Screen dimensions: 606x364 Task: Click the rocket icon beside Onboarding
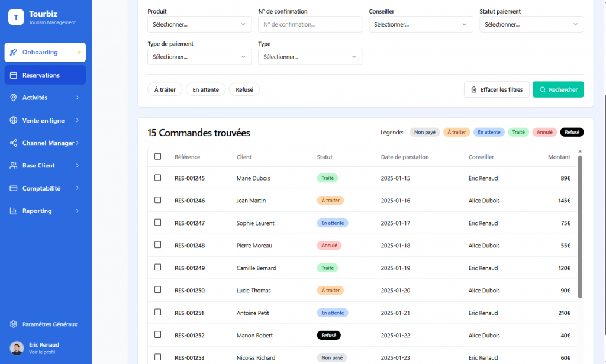click(14, 52)
